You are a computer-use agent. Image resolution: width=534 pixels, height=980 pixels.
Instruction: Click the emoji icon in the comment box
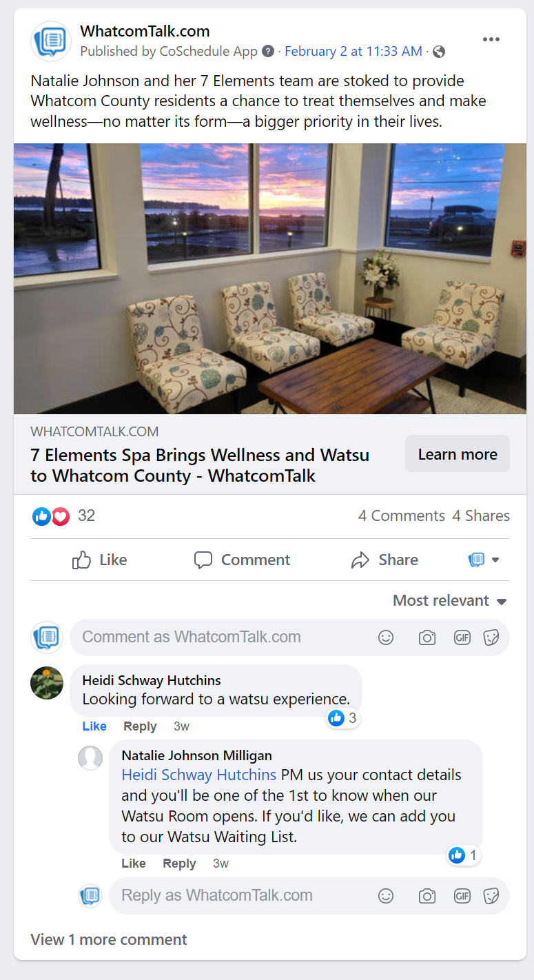pyautogui.click(x=386, y=637)
